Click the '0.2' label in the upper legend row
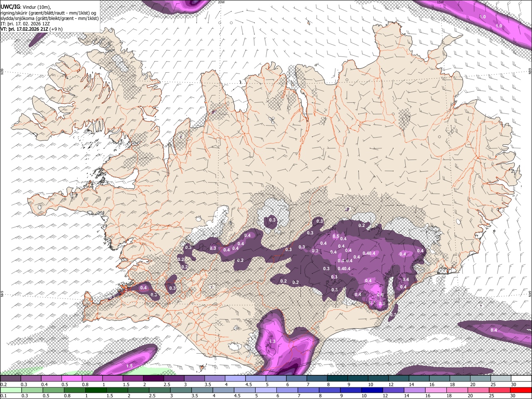The width and height of the screenshot is (532, 399). (x=4, y=384)
